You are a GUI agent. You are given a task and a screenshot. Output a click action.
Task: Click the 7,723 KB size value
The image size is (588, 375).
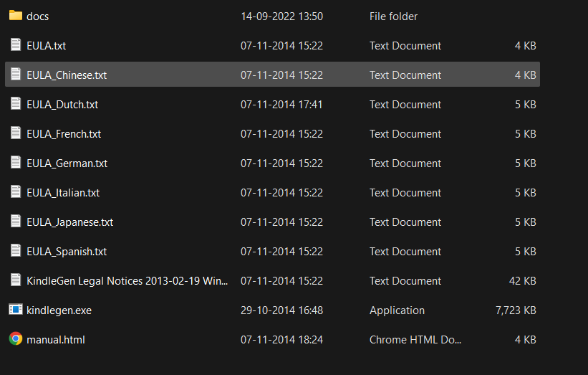(x=516, y=310)
